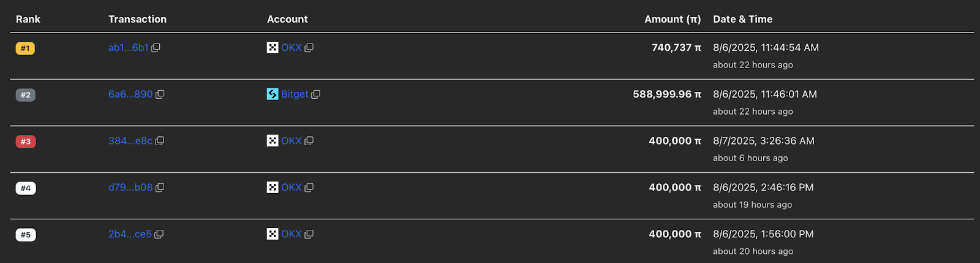This screenshot has width=980, height=263.
Task: Copy the Bitget account address
Action: (315, 94)
